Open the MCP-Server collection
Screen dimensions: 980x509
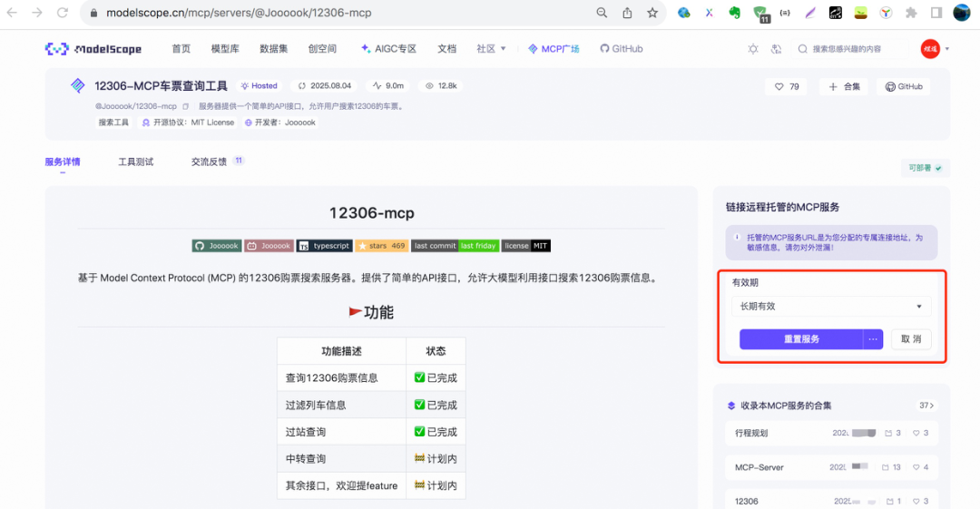click(x=831, y=467)
